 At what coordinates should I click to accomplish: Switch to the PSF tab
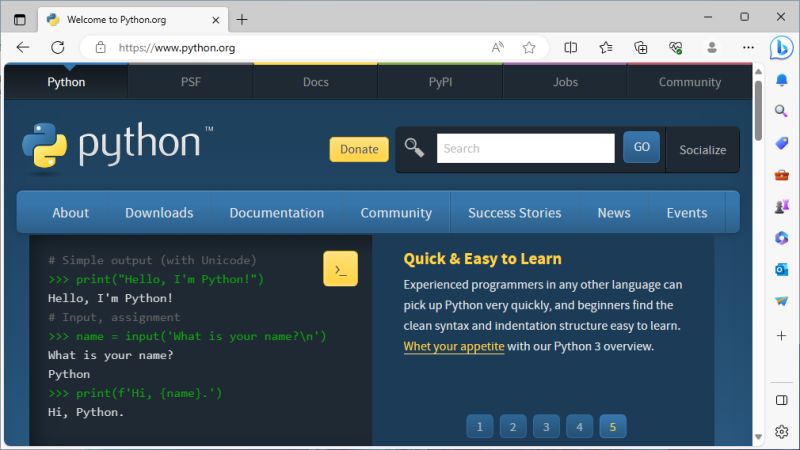[x=191, y=82]
